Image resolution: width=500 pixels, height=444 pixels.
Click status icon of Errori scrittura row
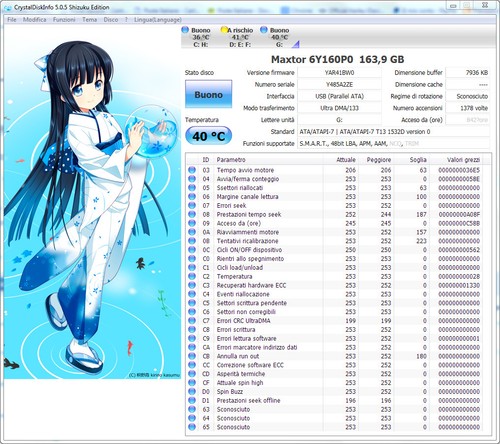click(x=192, y=329)
